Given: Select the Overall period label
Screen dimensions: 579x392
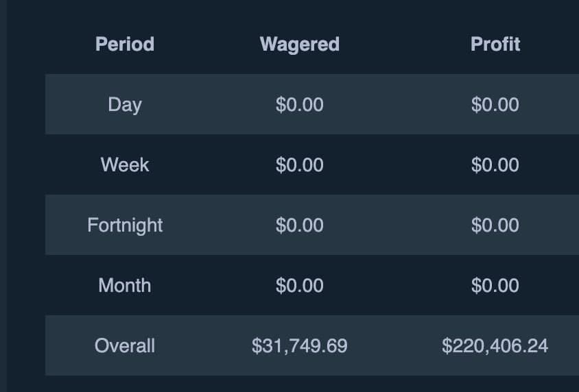Looking at the screenshot, I should coord(125,346).
